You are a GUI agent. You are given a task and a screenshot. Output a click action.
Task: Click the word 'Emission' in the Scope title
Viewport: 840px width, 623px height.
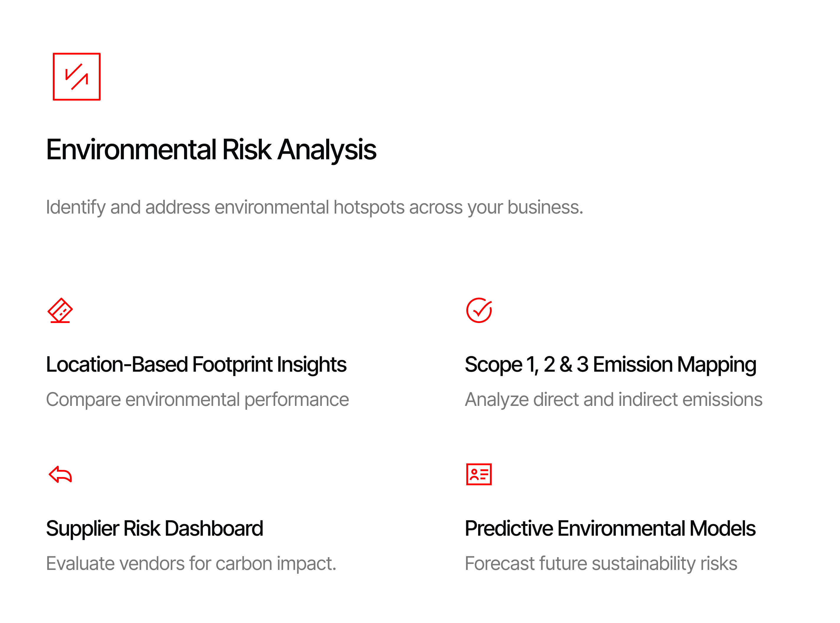coord(633,365)
